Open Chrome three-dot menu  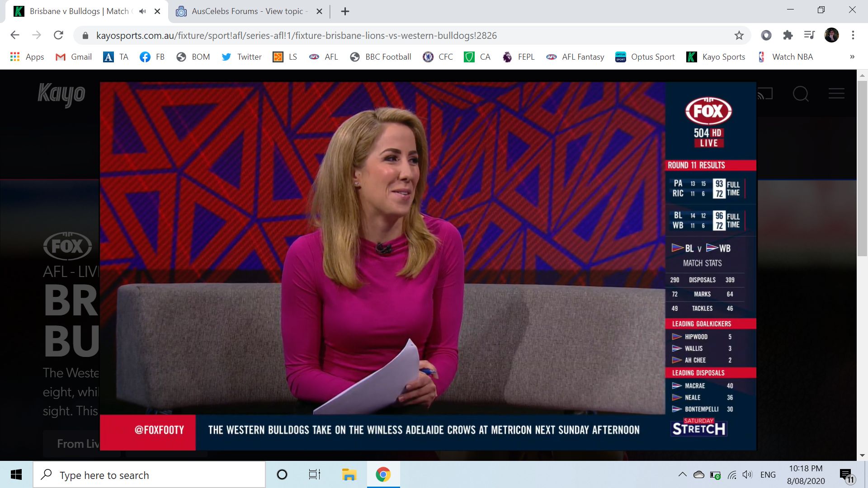click(x=853, y=35)
